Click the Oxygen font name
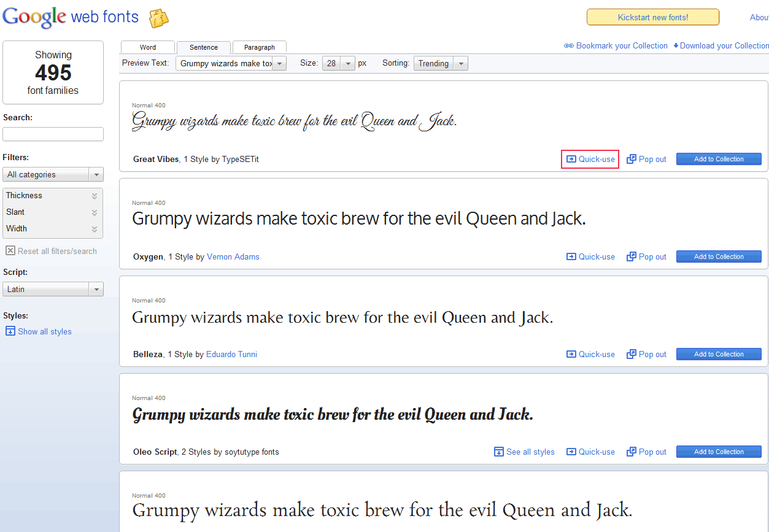 point(149,256)
